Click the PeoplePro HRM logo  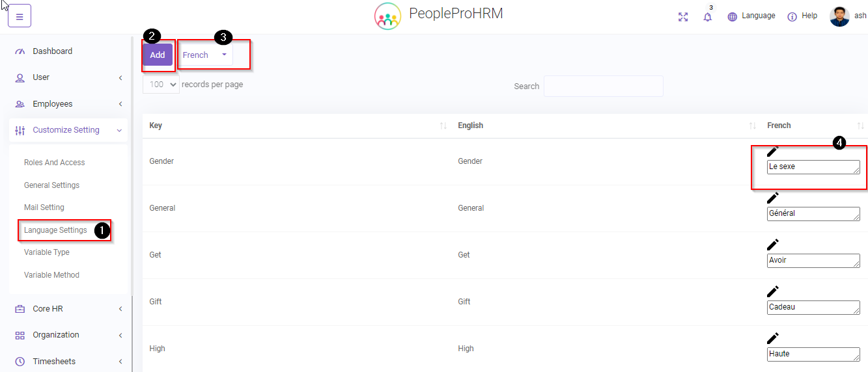click(387, 16)
